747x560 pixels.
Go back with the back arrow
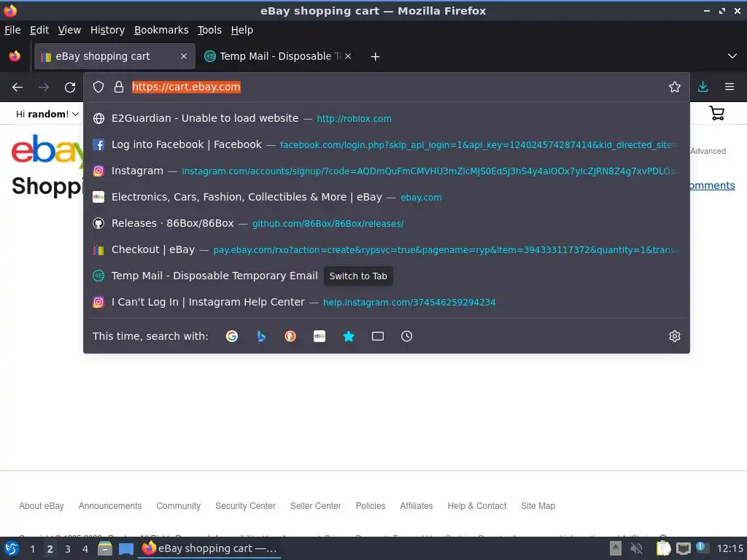point(18,87)
